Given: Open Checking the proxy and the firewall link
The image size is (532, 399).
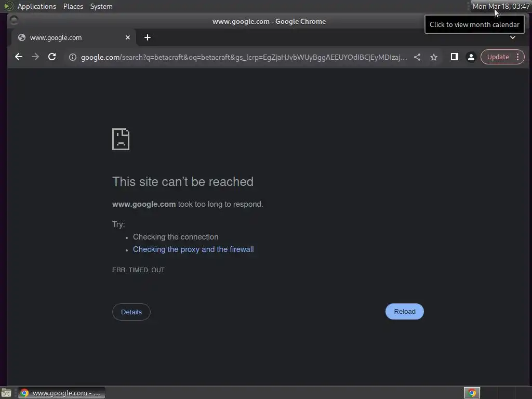Looking at the screenshot, I should 193,249.
